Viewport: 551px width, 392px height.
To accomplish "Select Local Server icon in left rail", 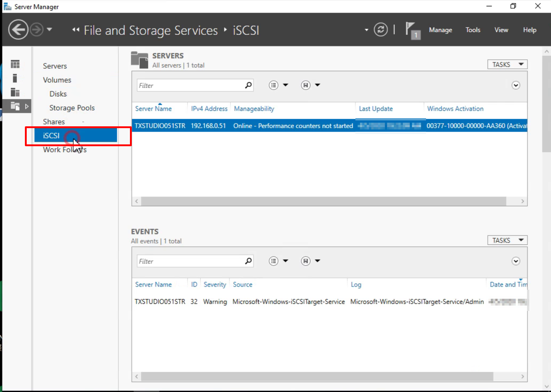I will pyautogui.click(x=15, y=78).
